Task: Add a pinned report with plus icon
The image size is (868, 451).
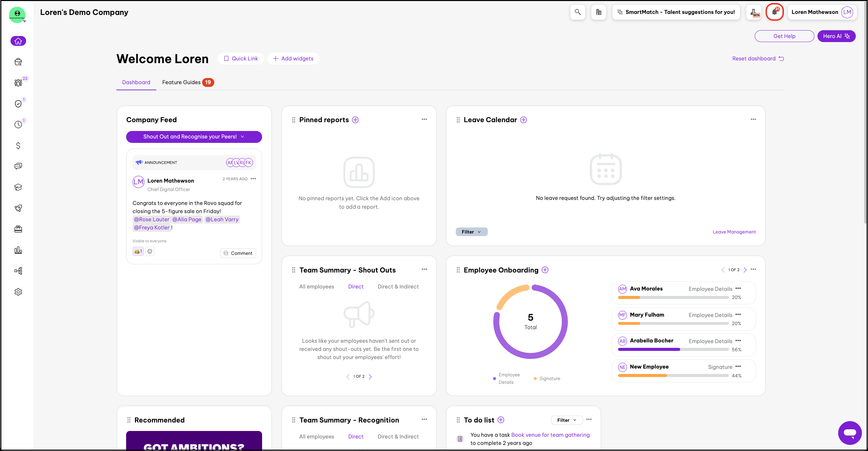Action: point(355,120)
